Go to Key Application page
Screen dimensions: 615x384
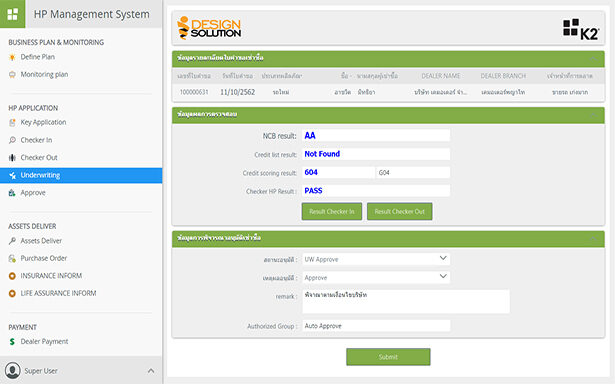[43, 122]
